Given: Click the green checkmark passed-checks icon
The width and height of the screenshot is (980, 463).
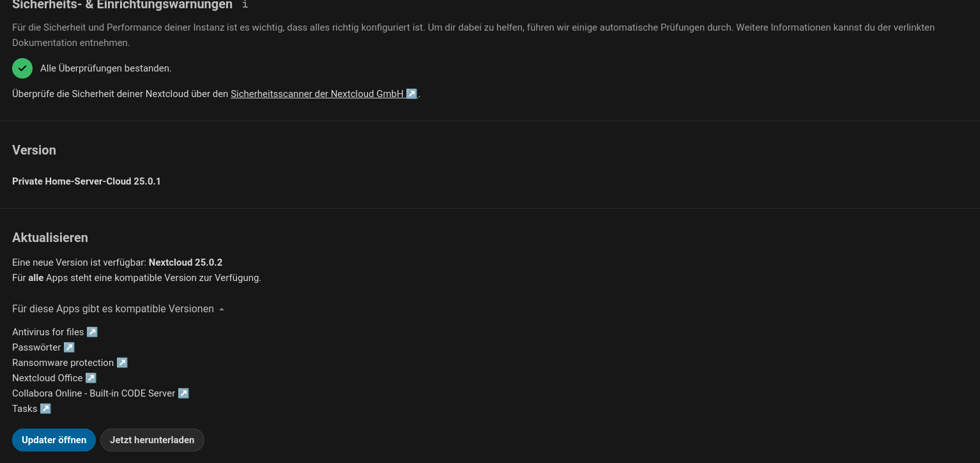Looking at the screenshot, I should [22, 68].
